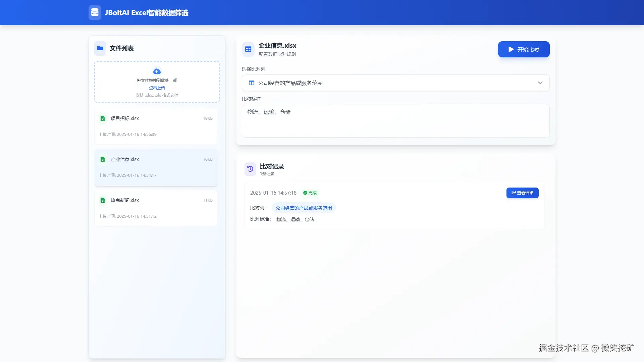Select the 项目招标.xlsx file
Screen dimensions: 644x362
156,126
